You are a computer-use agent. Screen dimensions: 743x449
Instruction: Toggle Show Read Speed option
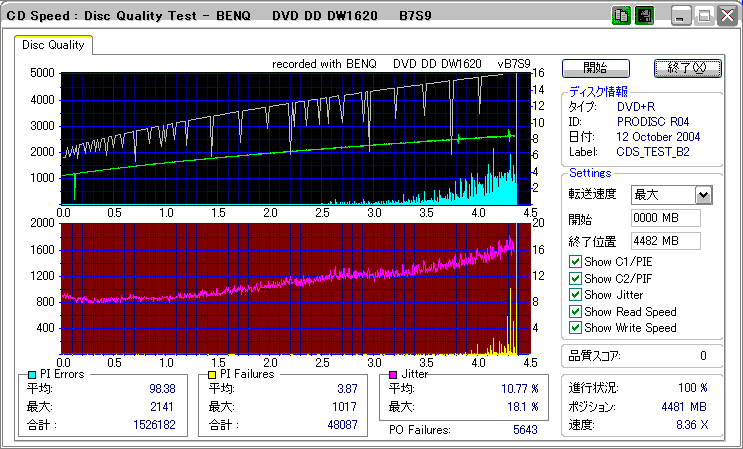pyautogui.click(x=574, y=311)
